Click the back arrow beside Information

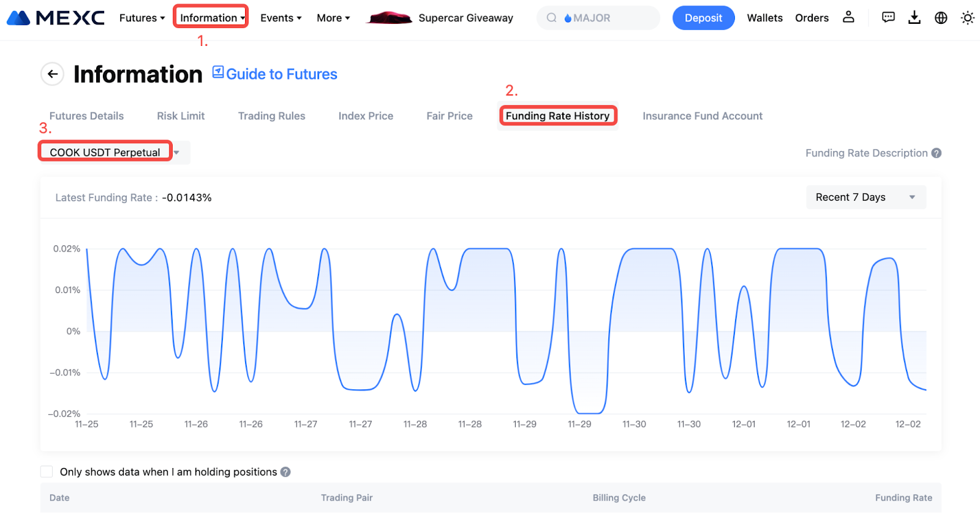click(x=53, y=74)
